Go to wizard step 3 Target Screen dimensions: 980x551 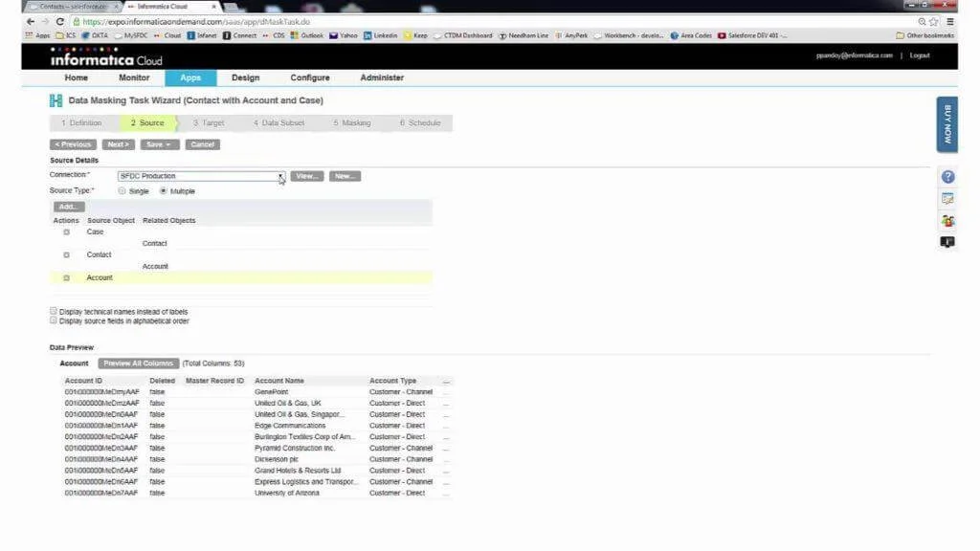[x=209, y=123]
